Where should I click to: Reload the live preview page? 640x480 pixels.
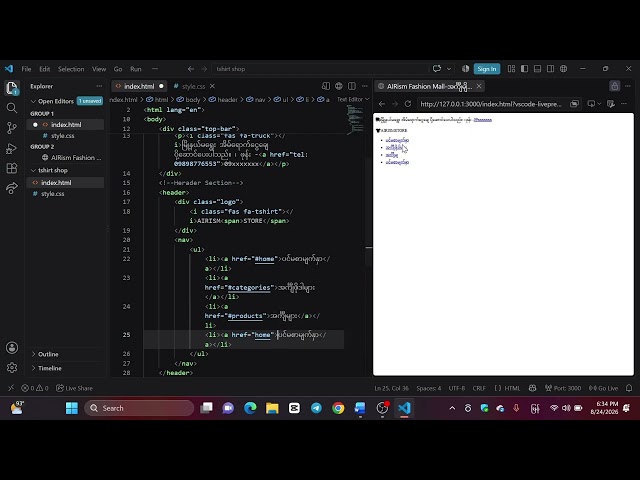click(x=407, y=104)
